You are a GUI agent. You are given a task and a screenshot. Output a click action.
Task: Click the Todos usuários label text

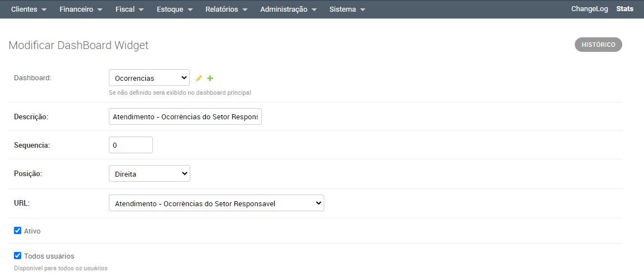point(49,256)
